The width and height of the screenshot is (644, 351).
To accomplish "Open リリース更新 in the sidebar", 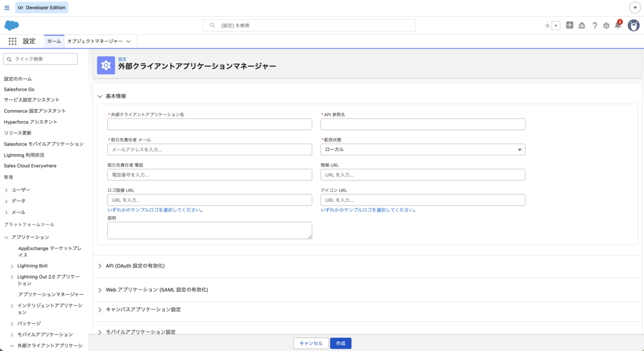I will pos(18,133).
